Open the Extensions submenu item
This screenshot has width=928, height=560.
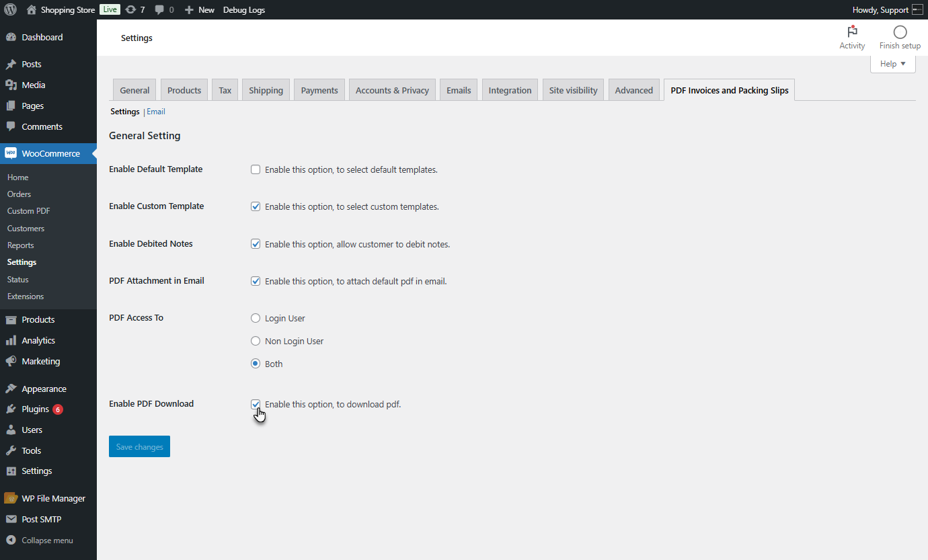tap(26, 296)
